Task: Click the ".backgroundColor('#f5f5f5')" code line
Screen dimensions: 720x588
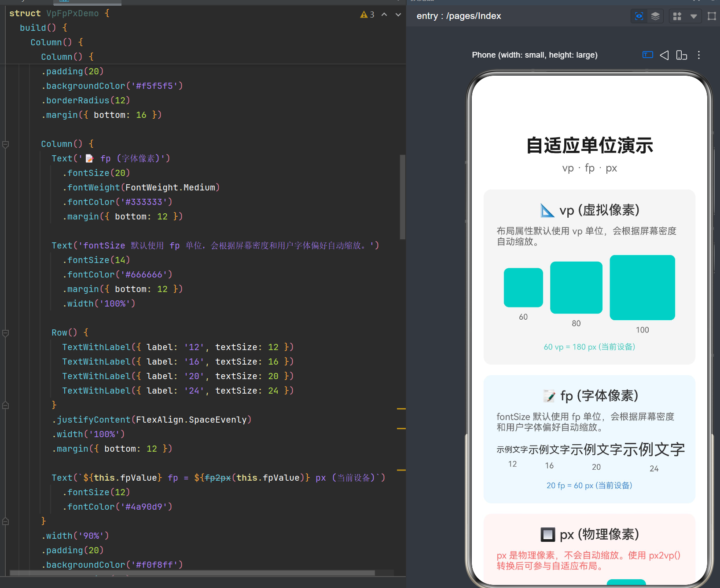Action: pos(112,86)
